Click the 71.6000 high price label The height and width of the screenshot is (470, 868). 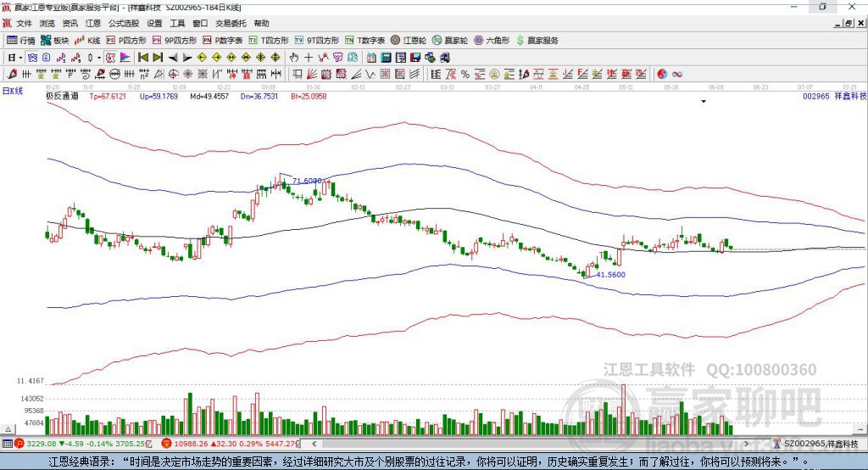[x=307, y=181]
